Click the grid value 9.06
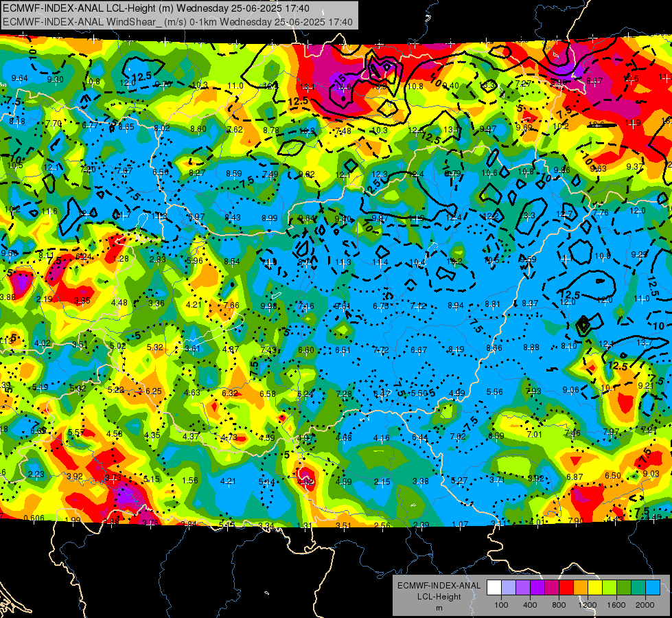The height and width of the screenshot is (618, 672). tap(570, 389)
